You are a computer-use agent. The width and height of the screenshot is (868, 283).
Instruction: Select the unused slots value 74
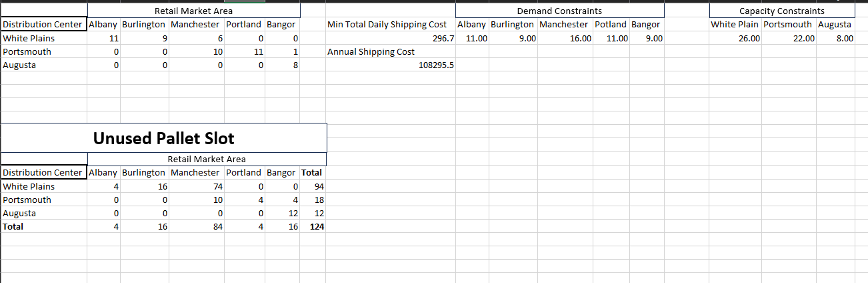click(x=197, y=186)
